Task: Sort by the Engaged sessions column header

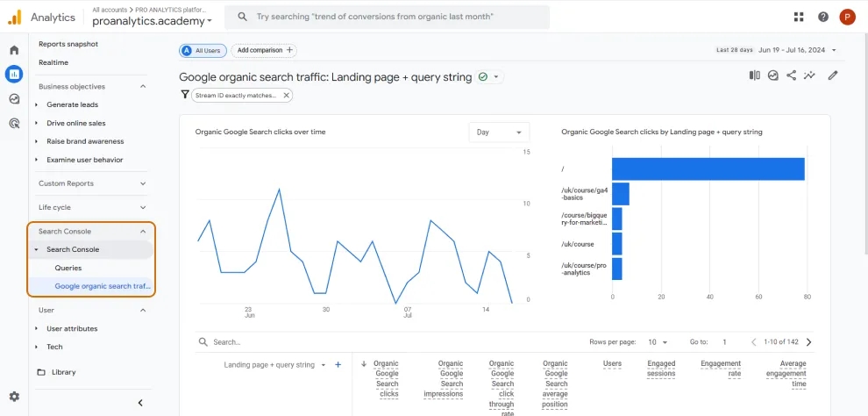Action: [661, 369]
